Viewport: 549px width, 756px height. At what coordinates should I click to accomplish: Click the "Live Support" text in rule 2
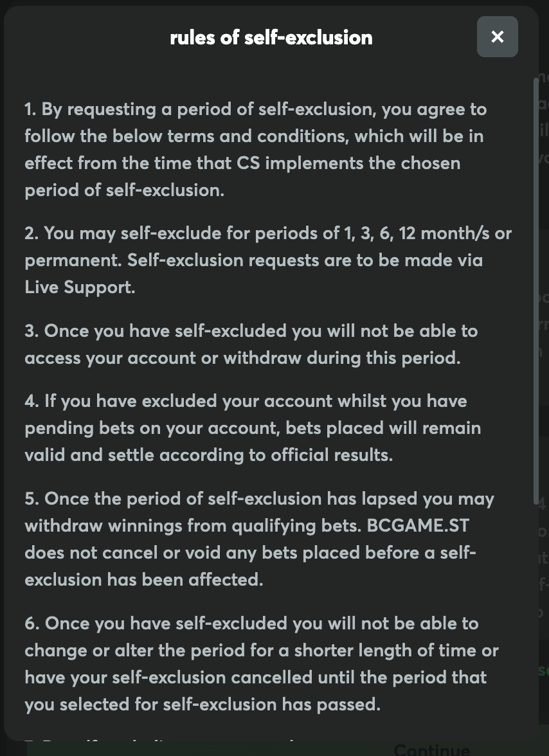click(x=80, y=287)
